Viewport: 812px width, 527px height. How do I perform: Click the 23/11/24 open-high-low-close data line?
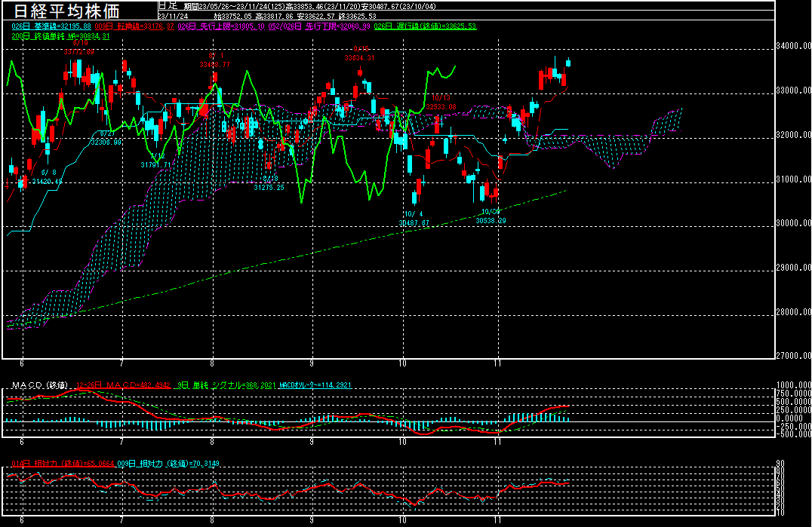[x=267, y=17]
